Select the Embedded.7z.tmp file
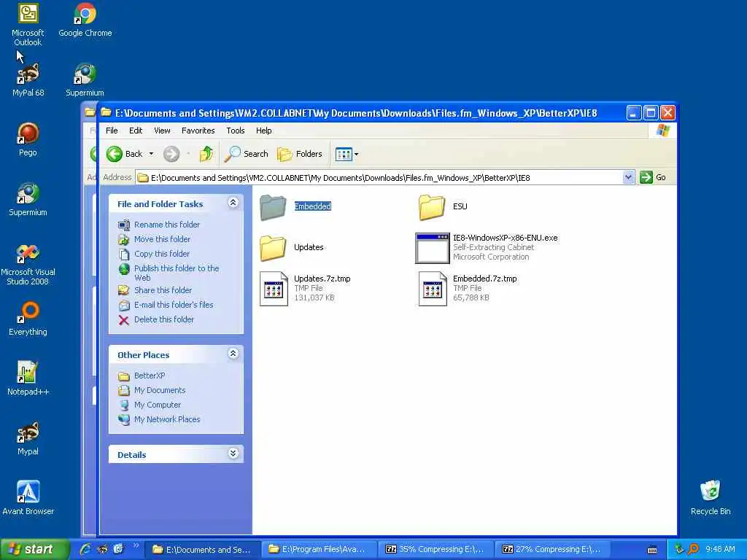This screenshot has width=747, height=560. (468, 288)
